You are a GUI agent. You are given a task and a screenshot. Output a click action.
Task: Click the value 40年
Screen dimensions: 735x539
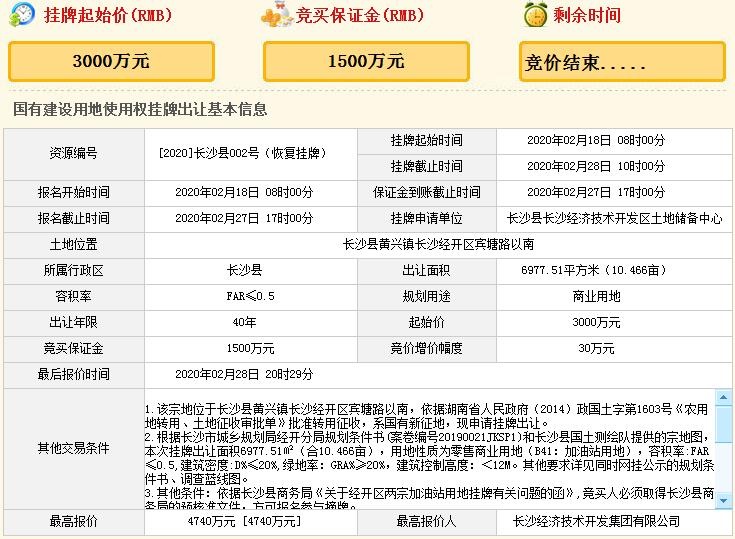(244, 322)
